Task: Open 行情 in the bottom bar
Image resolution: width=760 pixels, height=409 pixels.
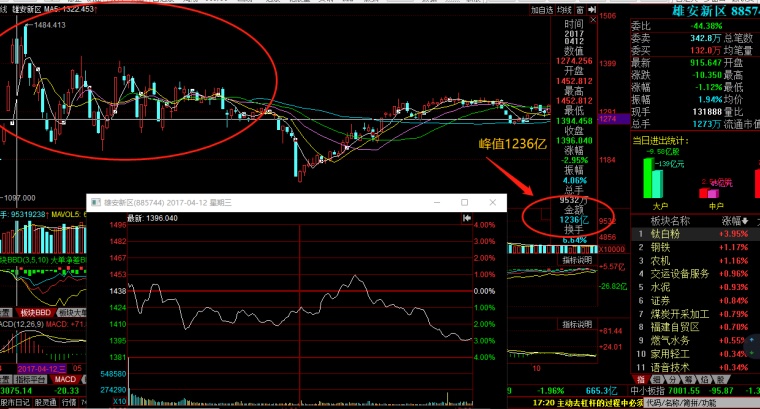Action: [69, 403]
